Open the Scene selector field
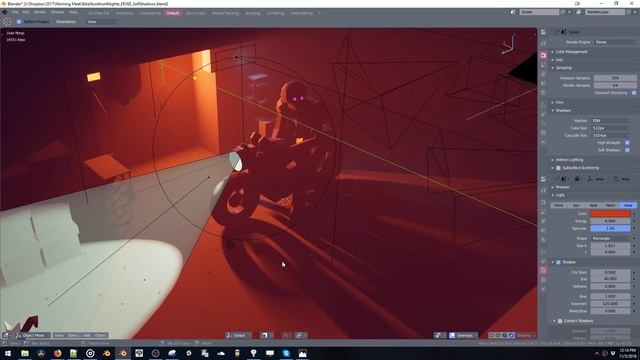 pos(539,12)
